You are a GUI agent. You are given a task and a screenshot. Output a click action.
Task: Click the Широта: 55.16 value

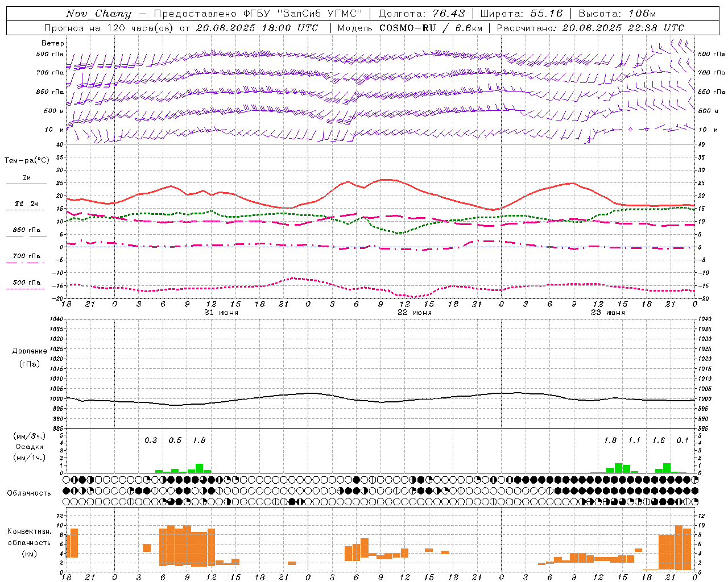[x=522, y=14]
